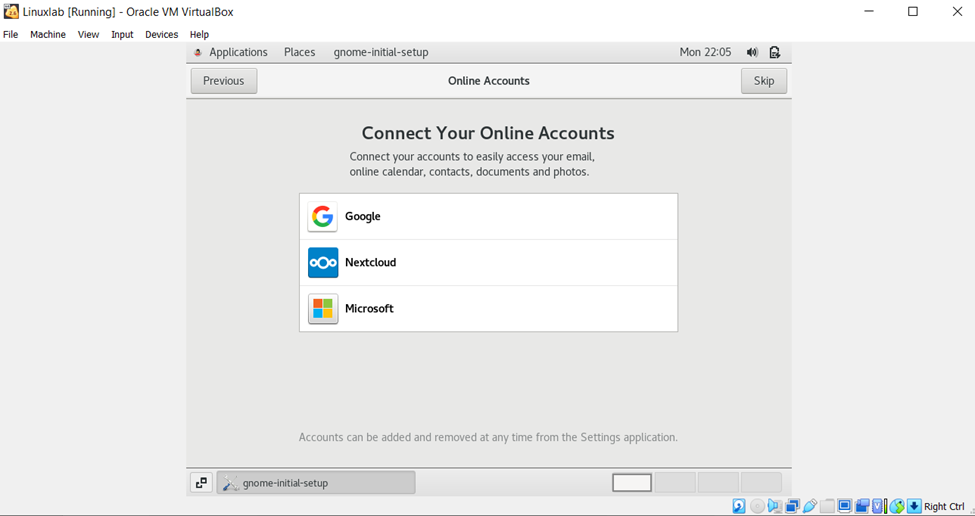975x516 pixels.
Task: Click the Right Ctrl host key label
Action: click(945, 507)
